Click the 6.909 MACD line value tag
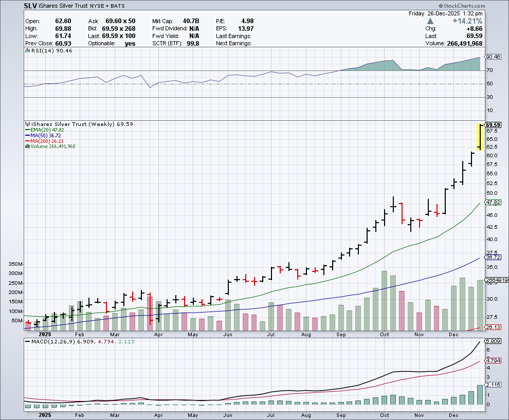509x420 pixels. [x=493, y=341]
